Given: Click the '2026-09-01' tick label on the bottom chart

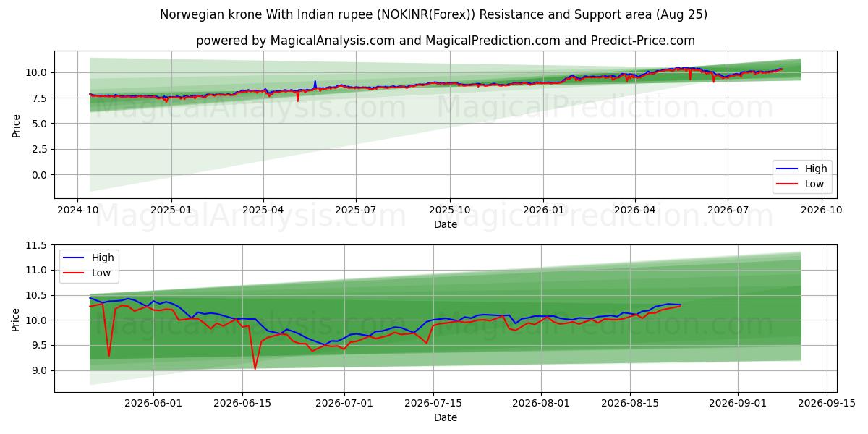Looking at the screenshot, I should click(738, 403).
